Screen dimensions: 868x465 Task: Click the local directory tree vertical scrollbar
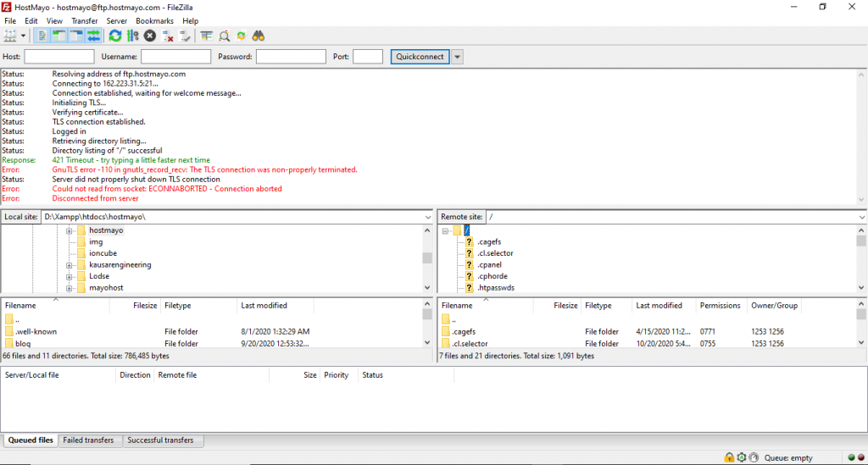pyautogui.click(x=427, y=258)
